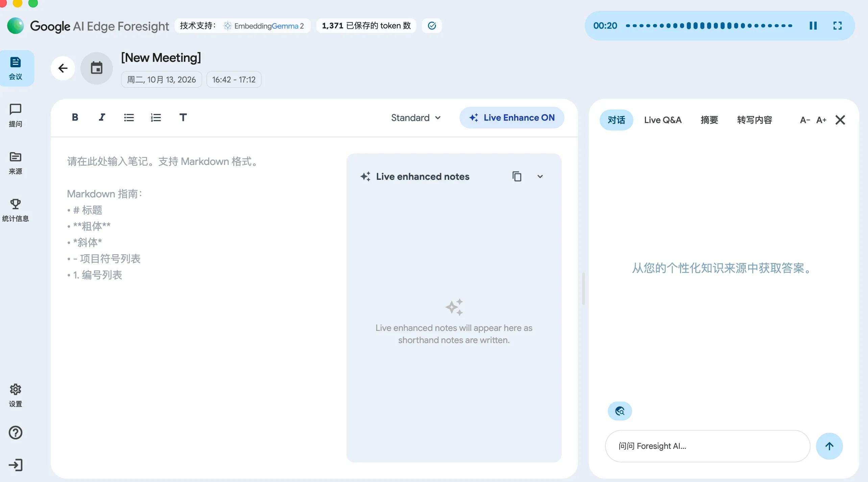This screenshot has width=868, height=482.
Task: Click the help question mark icon
Action: point(16,433)
